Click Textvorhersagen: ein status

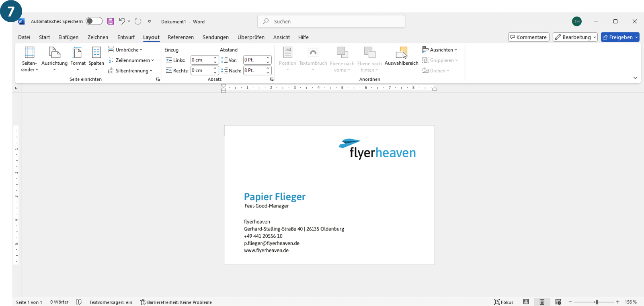(x=111, y=302)
